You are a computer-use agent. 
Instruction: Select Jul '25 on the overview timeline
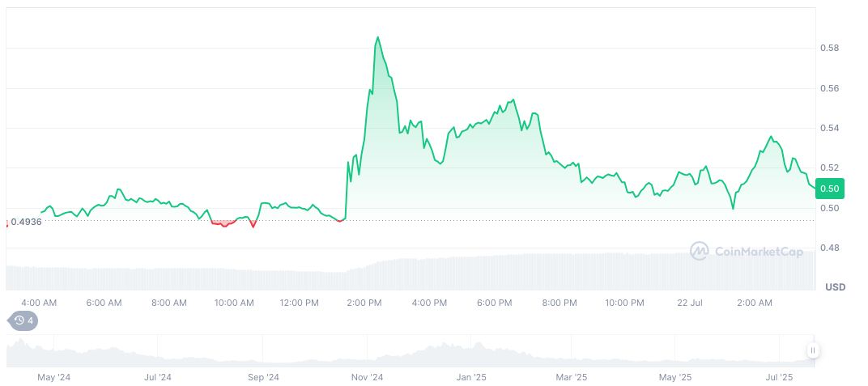779,377
